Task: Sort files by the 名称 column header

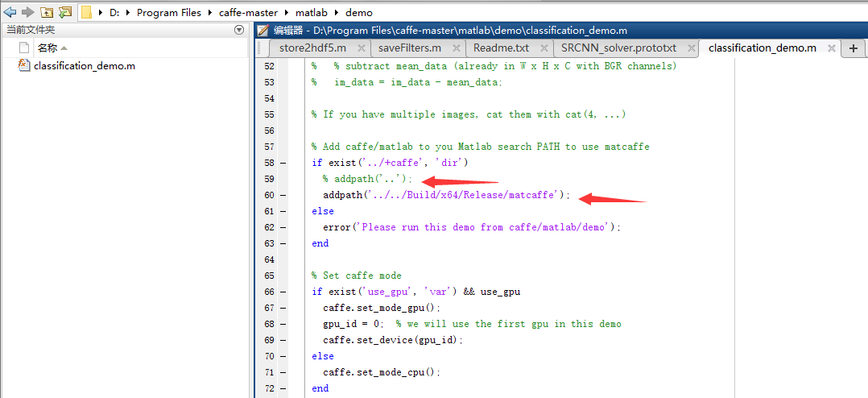Action: 47,48
